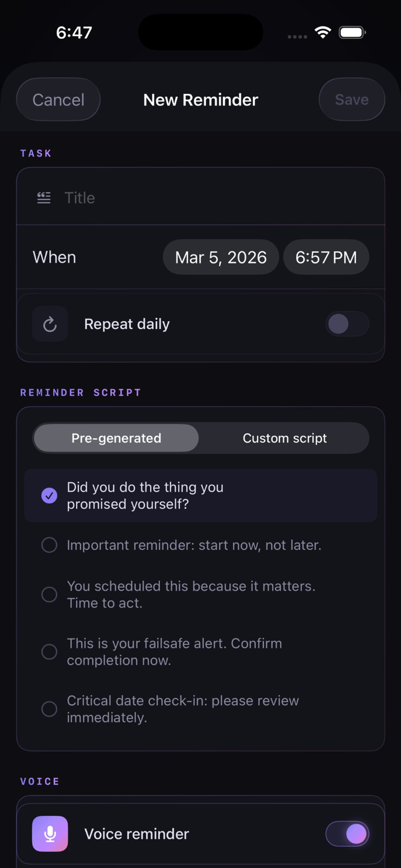
Task: Select 'Did you do the thing' script
Action: pyautogui.click(x=145, y=496)
